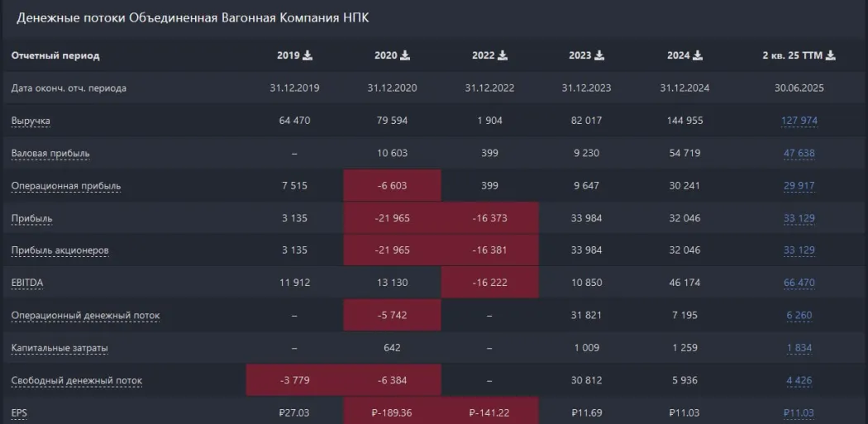Click the Прибыль акционеров label
Image resolution: width=868 pixels, height=424 pixels.
[x=60, y=250]
